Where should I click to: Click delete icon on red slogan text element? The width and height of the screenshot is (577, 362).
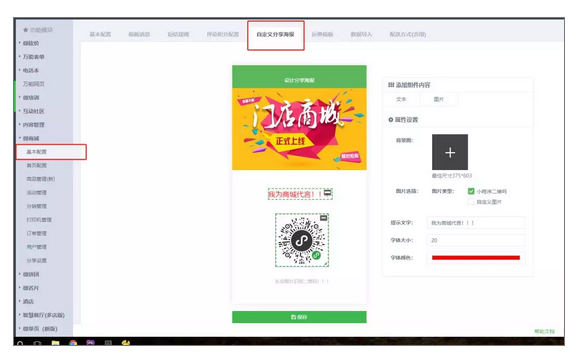click(328, 193)
